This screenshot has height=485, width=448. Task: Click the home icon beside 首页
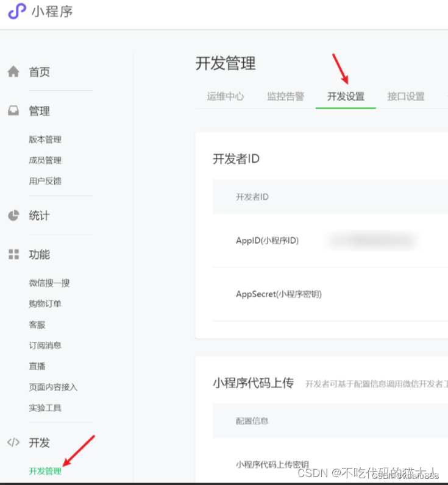(x=13, y=71)
